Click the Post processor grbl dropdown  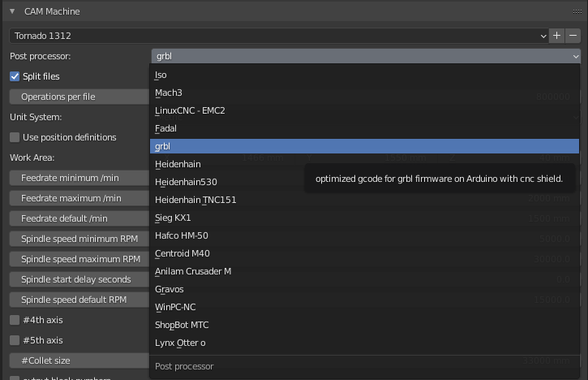click(x=366, y=56)
